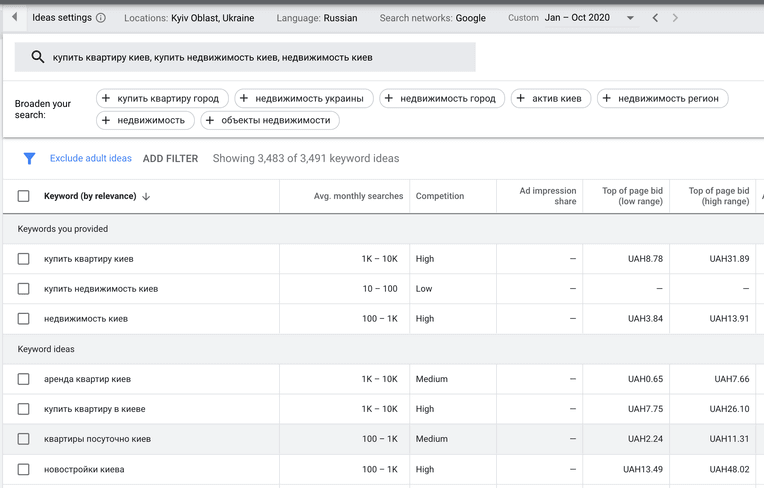Screen dimensions: 764x488
Task: Click the search magnifier icon
Action: pos(38,57)
